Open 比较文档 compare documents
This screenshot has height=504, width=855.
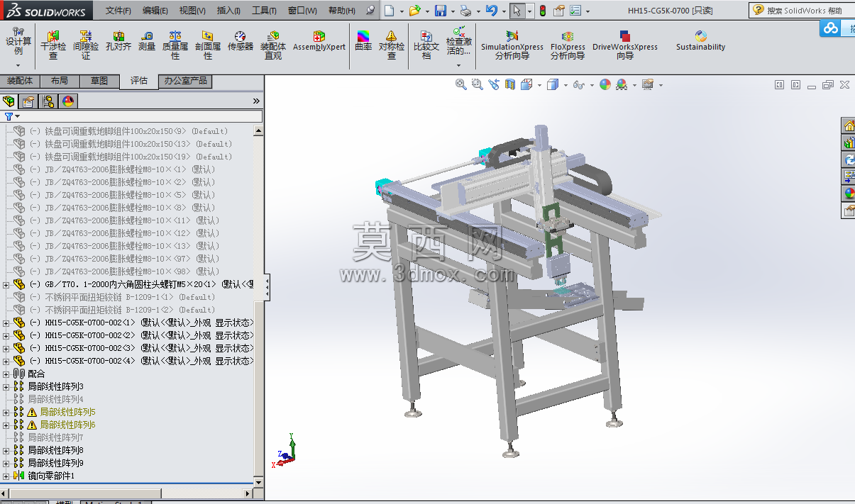tap(426, 45)
